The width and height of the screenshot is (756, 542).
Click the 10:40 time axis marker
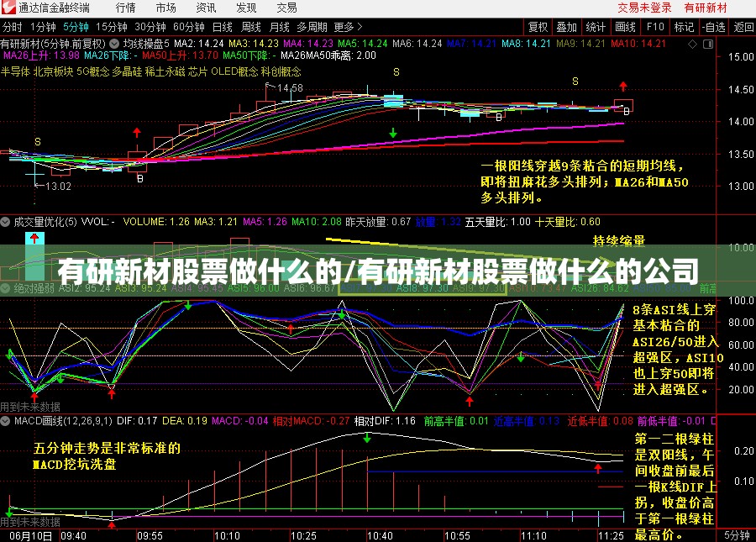[380, 536]
